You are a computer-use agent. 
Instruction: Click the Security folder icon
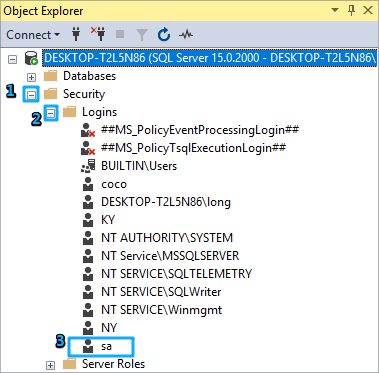[x=50, y=94]
